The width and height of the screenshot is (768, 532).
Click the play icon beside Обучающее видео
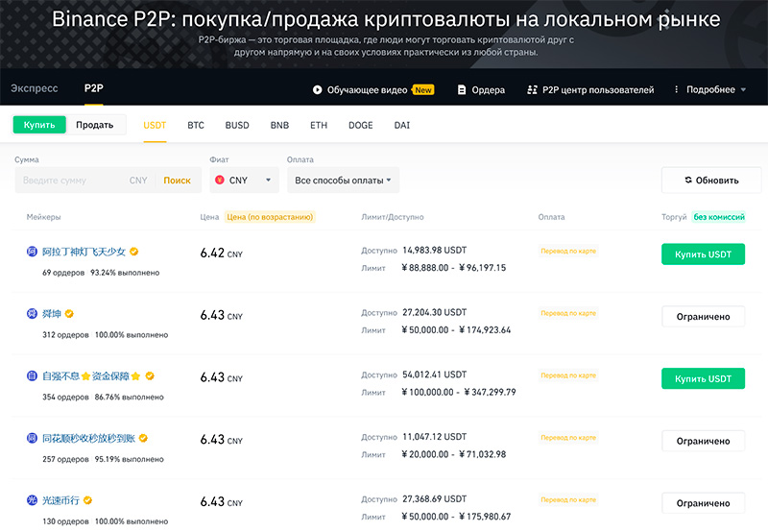(x=318, y=89)
